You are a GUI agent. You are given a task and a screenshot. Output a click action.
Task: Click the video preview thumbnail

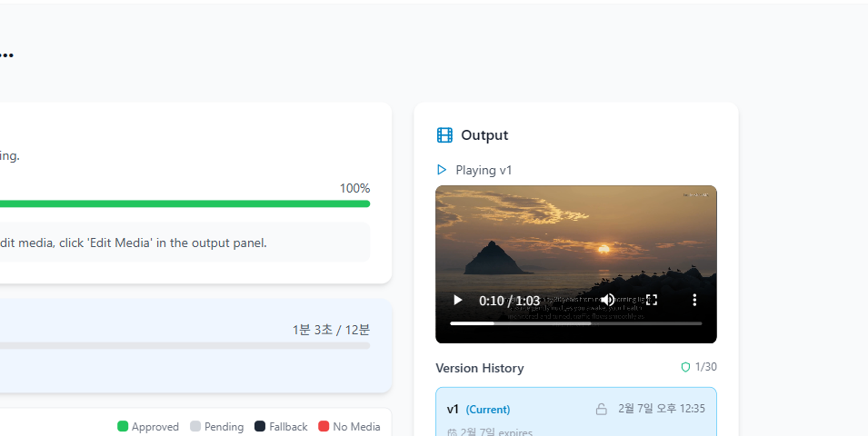click(x=575, y=236)
